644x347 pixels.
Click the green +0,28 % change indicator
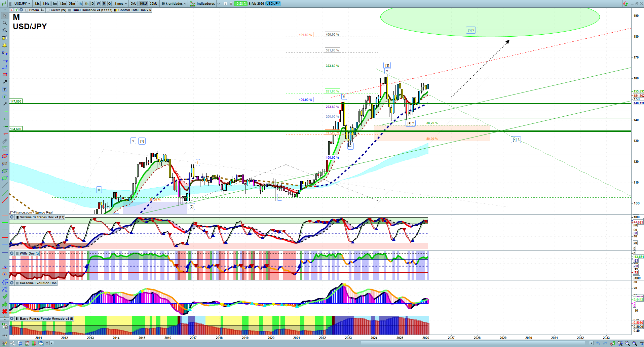click(x=240, y=4)
